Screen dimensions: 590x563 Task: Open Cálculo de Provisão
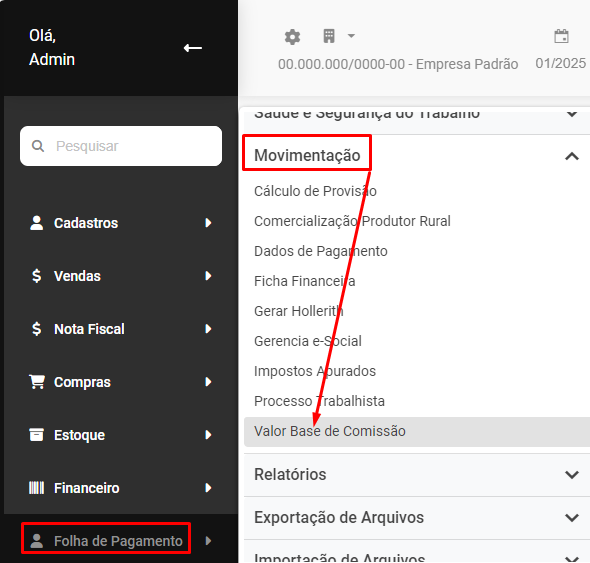click(x=315, y=191)
